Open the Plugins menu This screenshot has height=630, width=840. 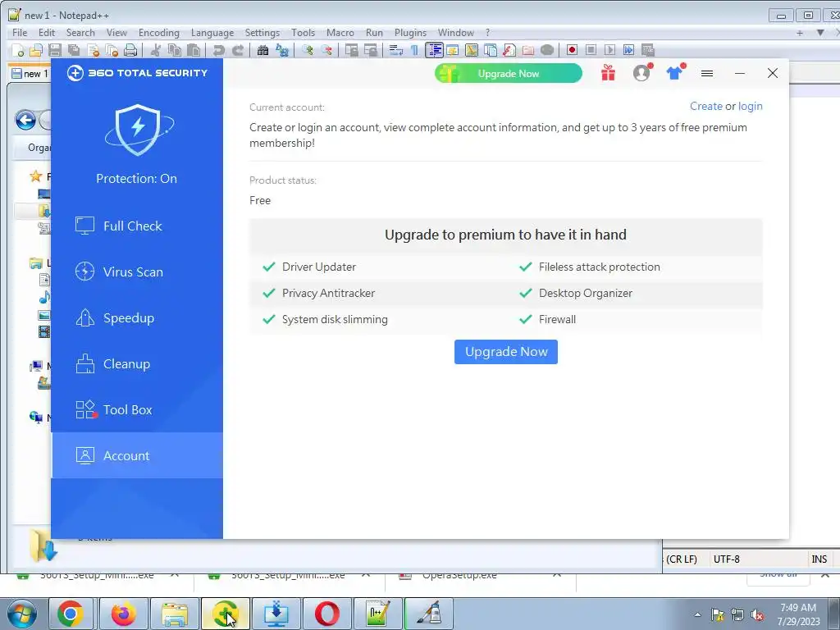click(x=410, y=33)
